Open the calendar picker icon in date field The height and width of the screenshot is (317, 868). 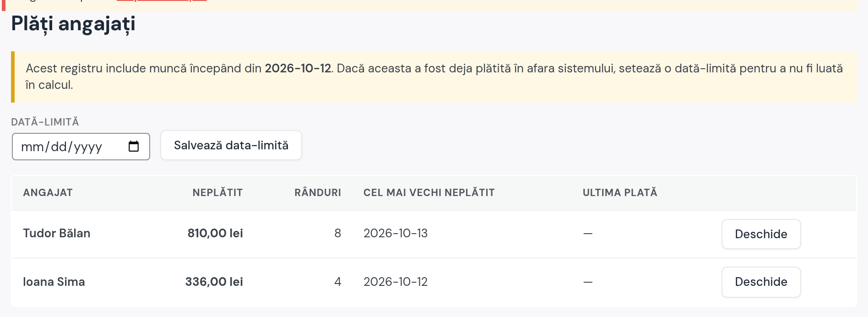click(133, 147)
